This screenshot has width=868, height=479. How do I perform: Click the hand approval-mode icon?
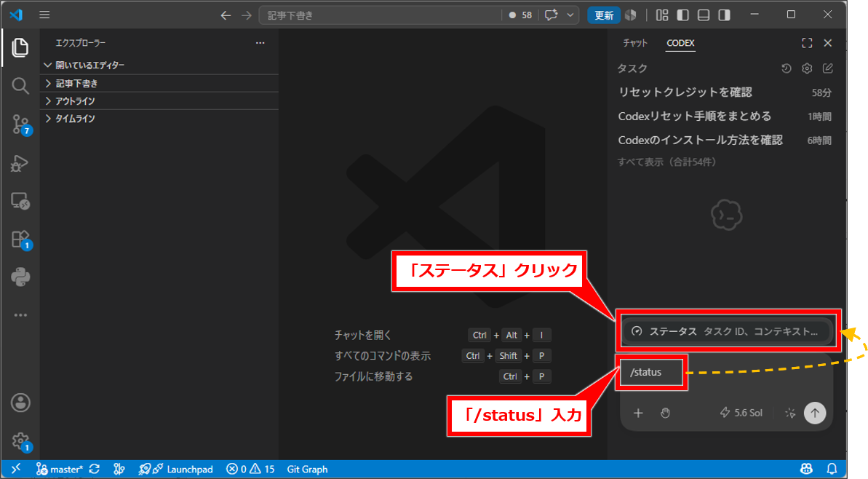click(x=665, y=413)
